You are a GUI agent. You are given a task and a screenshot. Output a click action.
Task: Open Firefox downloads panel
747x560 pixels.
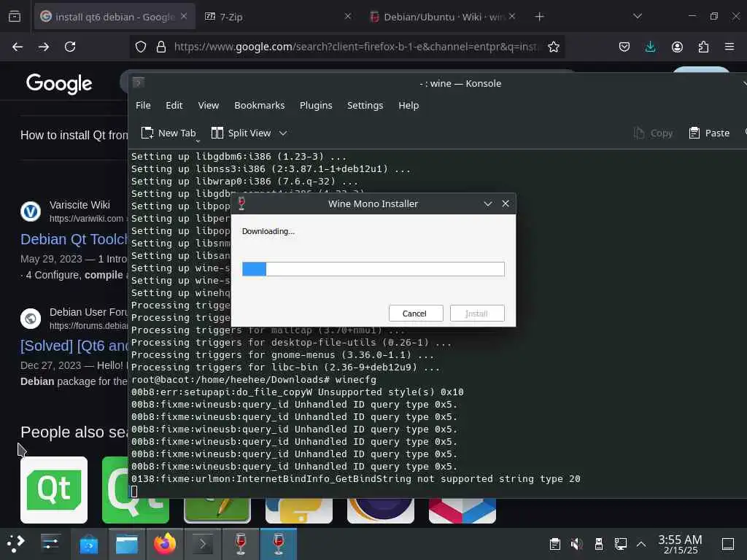[650, 47]
